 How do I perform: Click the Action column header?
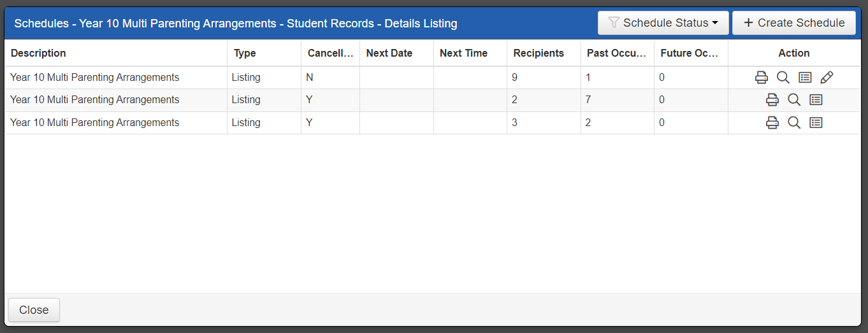pos(793,53)
